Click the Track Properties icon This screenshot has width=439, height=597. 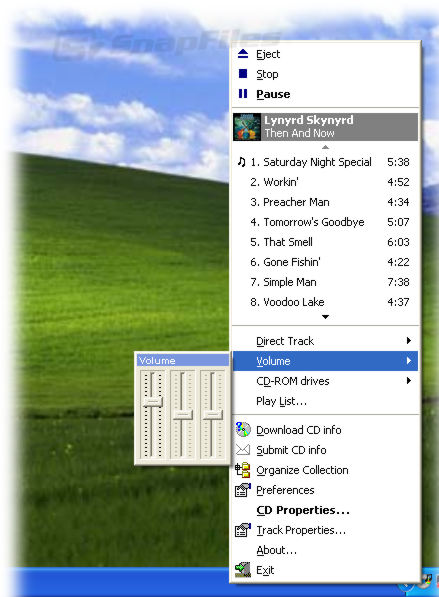[x=243, y=530]
